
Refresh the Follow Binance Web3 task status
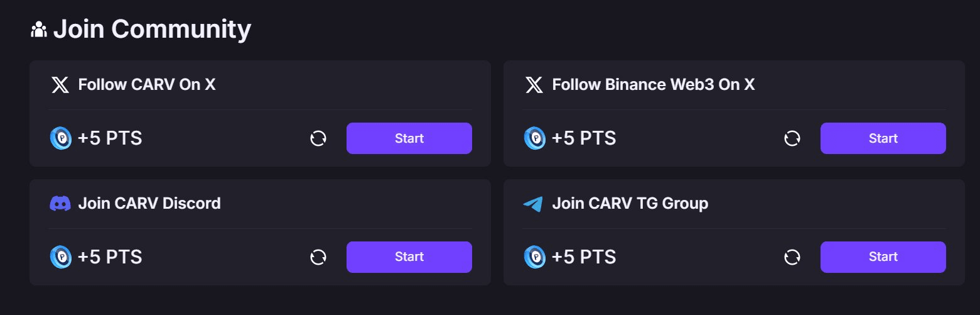pyautogui.click(x=792, y=138)
